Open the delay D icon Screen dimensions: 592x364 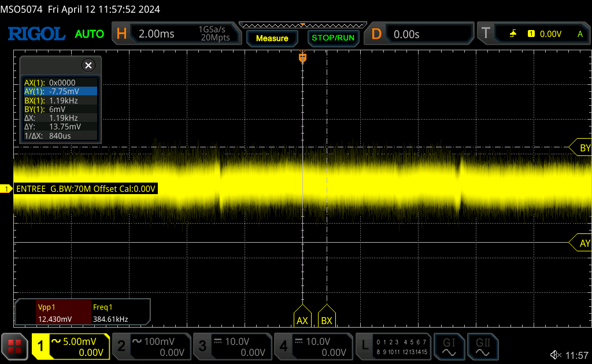click(x=376, y=34)
